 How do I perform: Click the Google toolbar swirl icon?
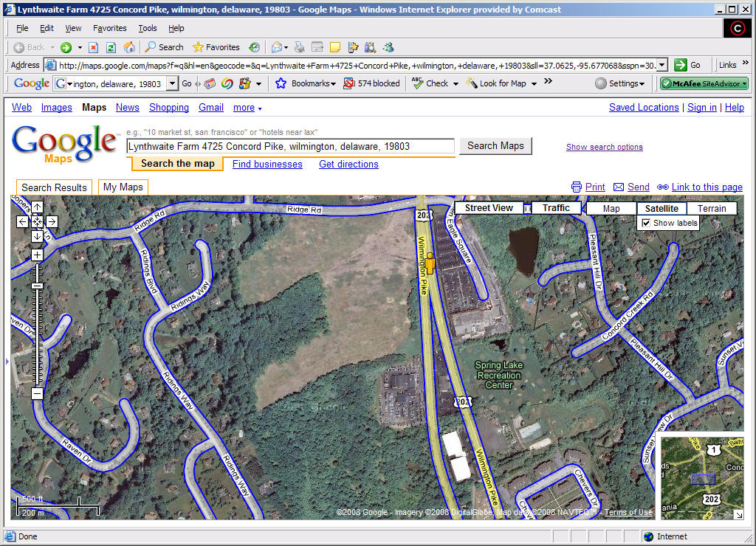pyautogui.click(x=227, y=83)
